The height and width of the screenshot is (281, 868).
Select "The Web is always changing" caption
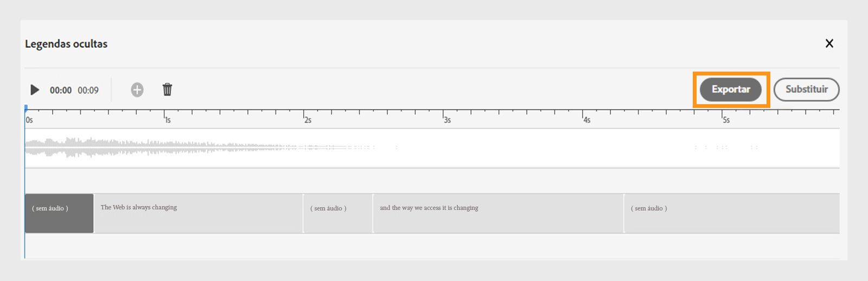(x=198, y=213)
